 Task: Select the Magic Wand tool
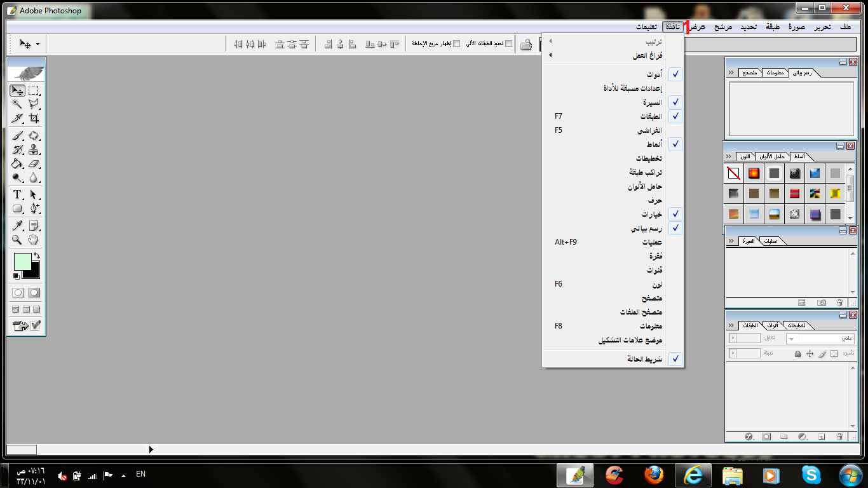pos(18,104)
